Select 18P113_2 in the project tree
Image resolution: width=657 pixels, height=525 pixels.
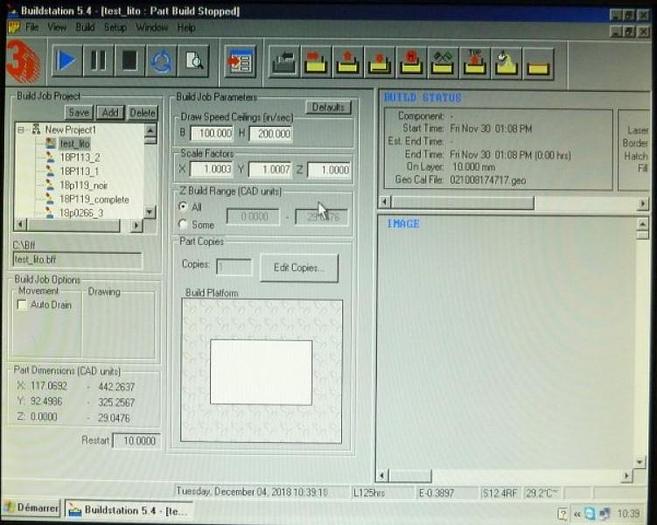80,158
